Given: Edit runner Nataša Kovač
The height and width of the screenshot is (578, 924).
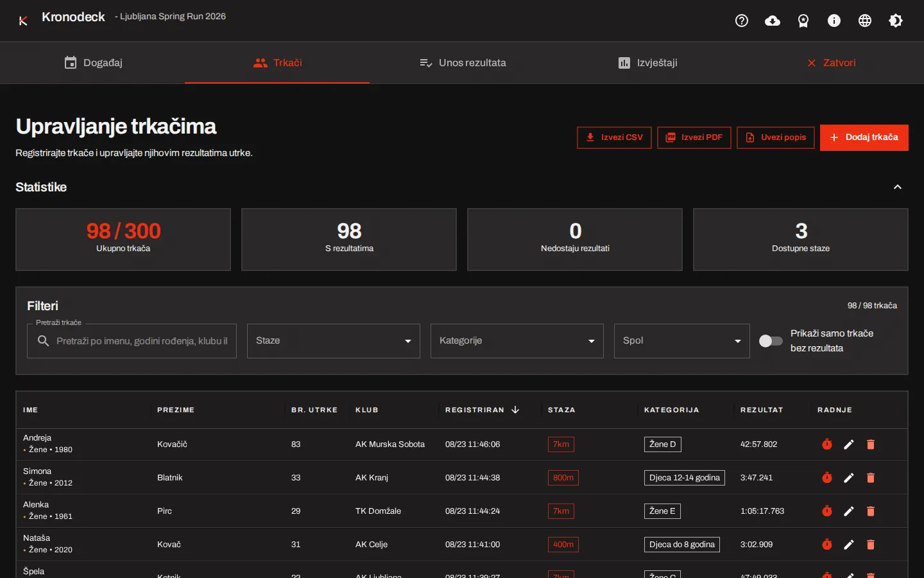Looking at the screenshot, I should (x=849, y=545).
